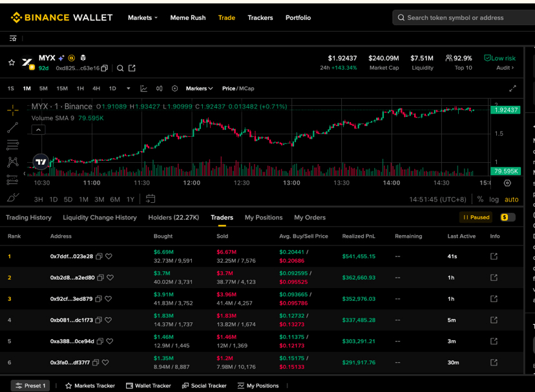Go to the Trade page
The height and width of the screenshot is (392, 535).
click(227, 17)
